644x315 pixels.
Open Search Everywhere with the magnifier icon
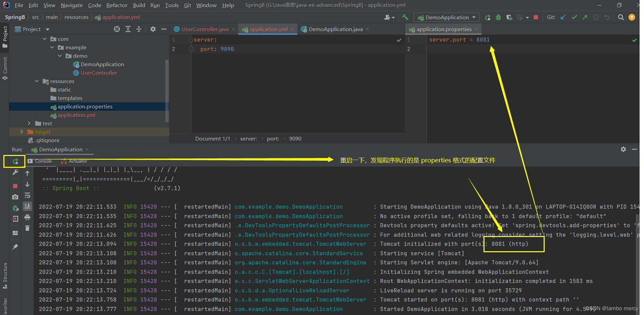pyautogui.click(x=621, y=17)
